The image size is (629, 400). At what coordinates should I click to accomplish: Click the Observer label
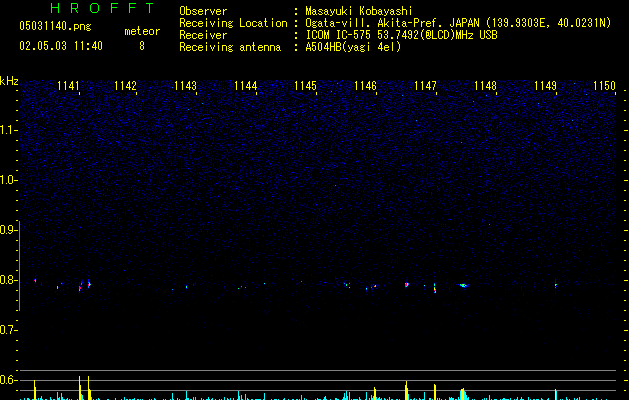pyautogui.click(x=203, y=11)
